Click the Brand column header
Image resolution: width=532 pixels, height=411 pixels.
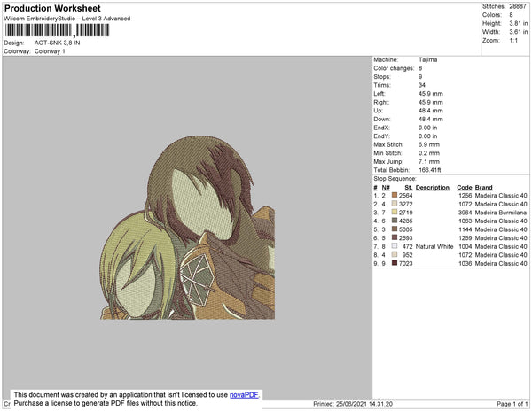[483, 188]
